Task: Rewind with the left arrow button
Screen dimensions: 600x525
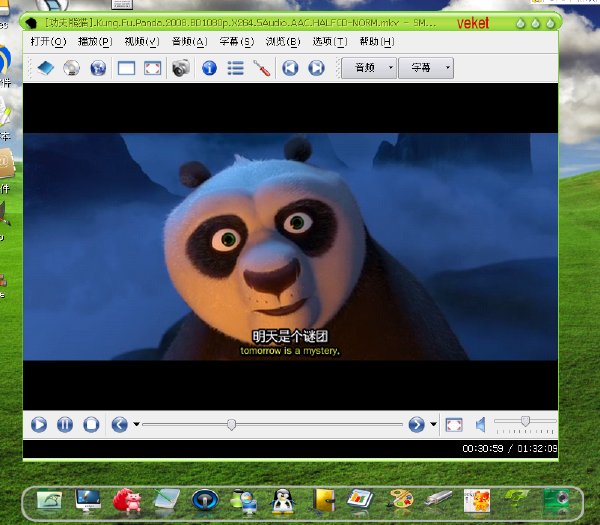Action: coord(119,424)
